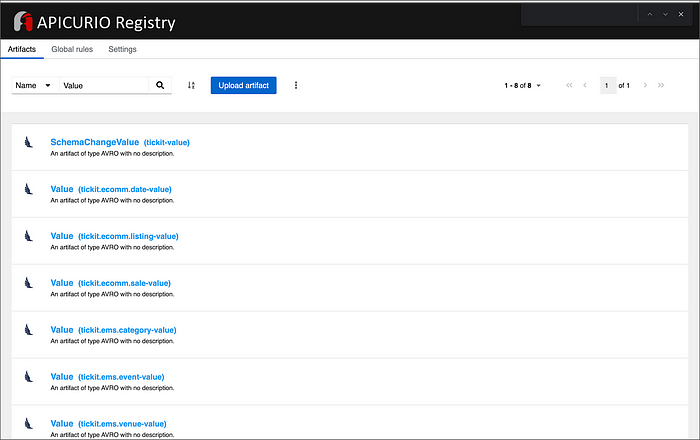Click the find bar previous match arrow

tap(650, 14)
